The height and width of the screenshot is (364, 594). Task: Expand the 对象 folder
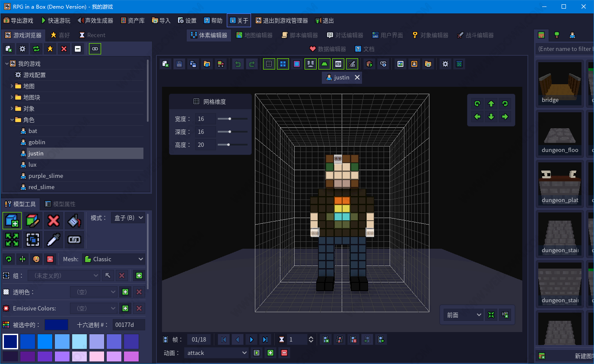tap(12, 108)
